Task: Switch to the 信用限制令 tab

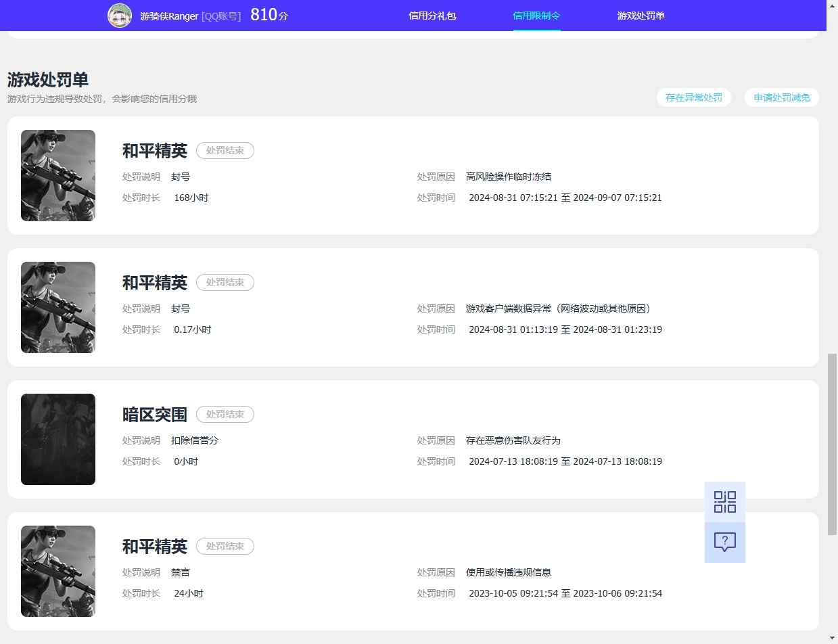Action: (x=536, y=16)
